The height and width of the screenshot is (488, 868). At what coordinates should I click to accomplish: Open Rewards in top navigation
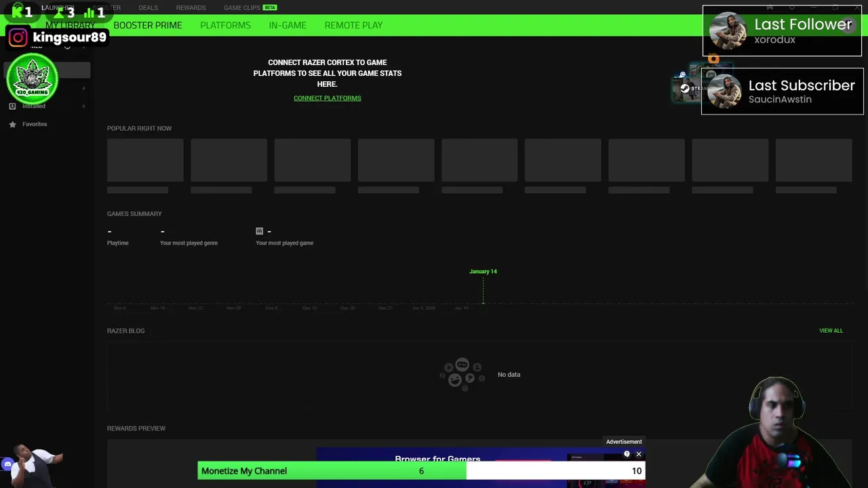(191, 7)
